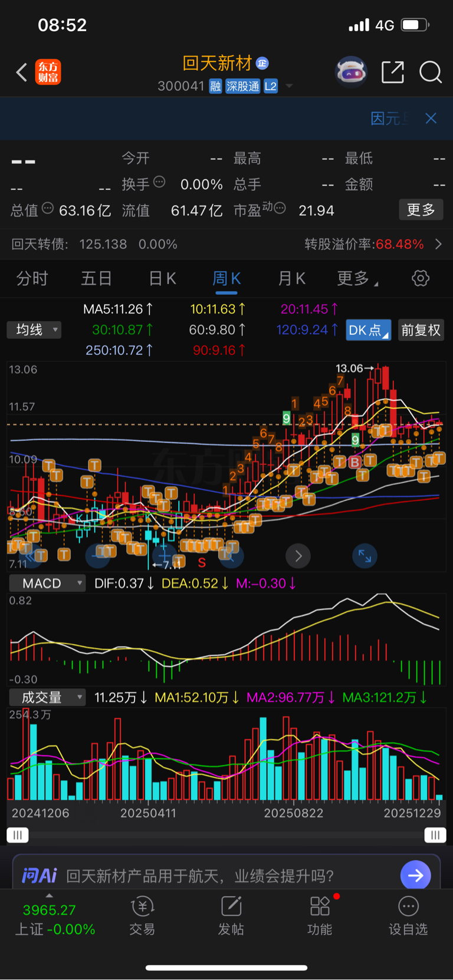
Task: Tap the 250:10.72 moving average value
Action: click(x=119, y=351)
